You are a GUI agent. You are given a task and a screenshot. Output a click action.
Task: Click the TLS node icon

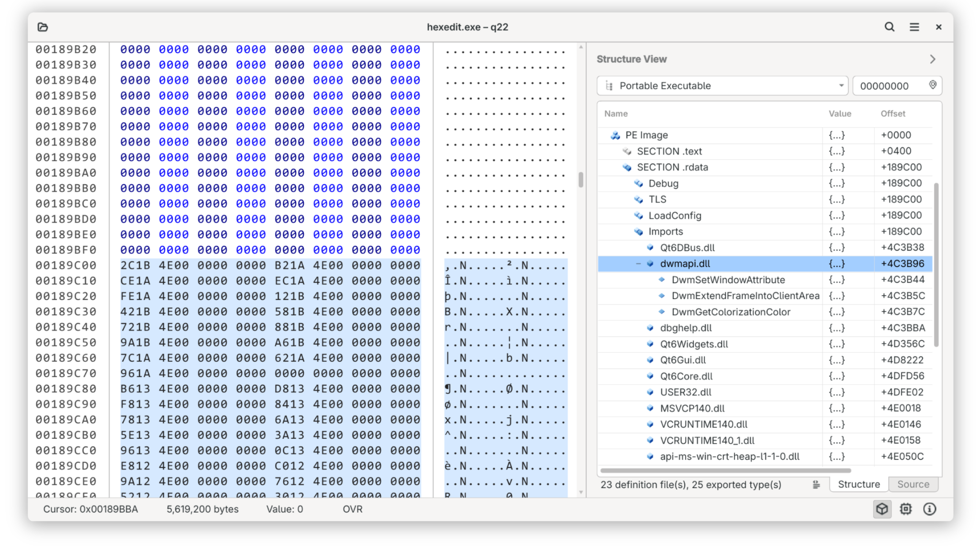click(x=638, y=200)
